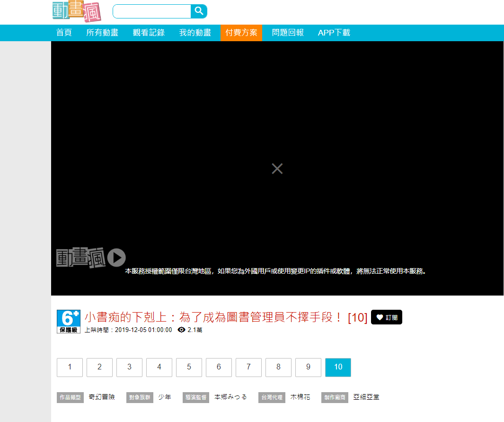Subscribe with the 訂閱 heart button
Screen dimensions: 504x422
[x=386, y=317]
